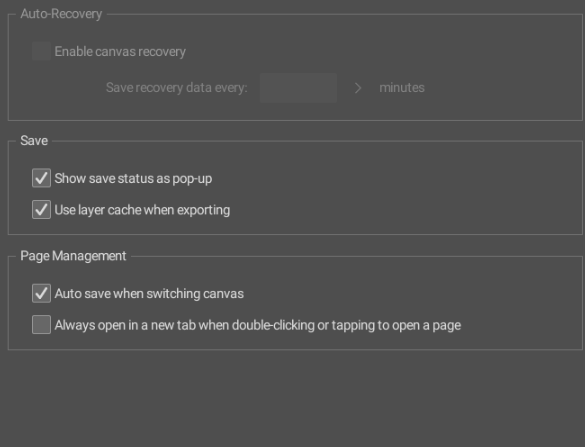Screen dimensions: 585x447
Task: Enable canvas recovery checkbox
Action: (41, 51)
